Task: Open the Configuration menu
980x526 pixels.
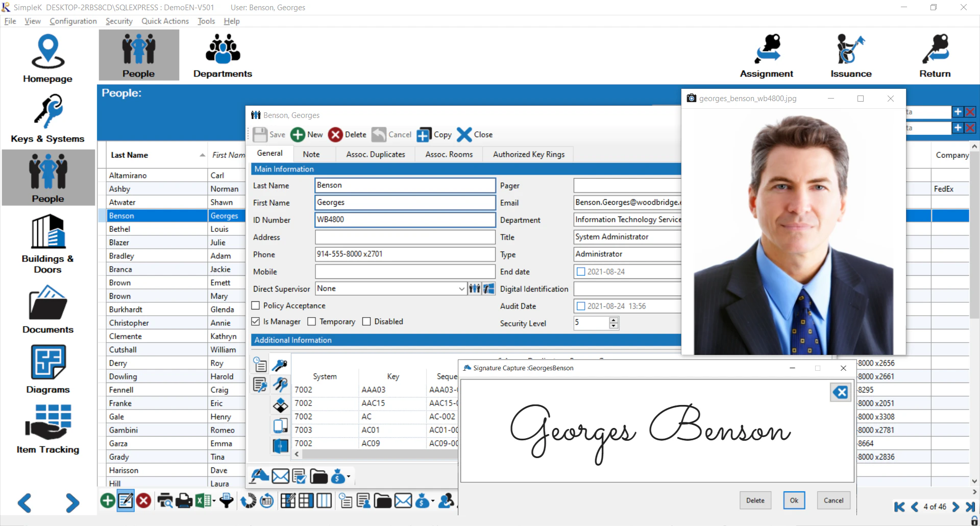Action: (x=73, y=21)
